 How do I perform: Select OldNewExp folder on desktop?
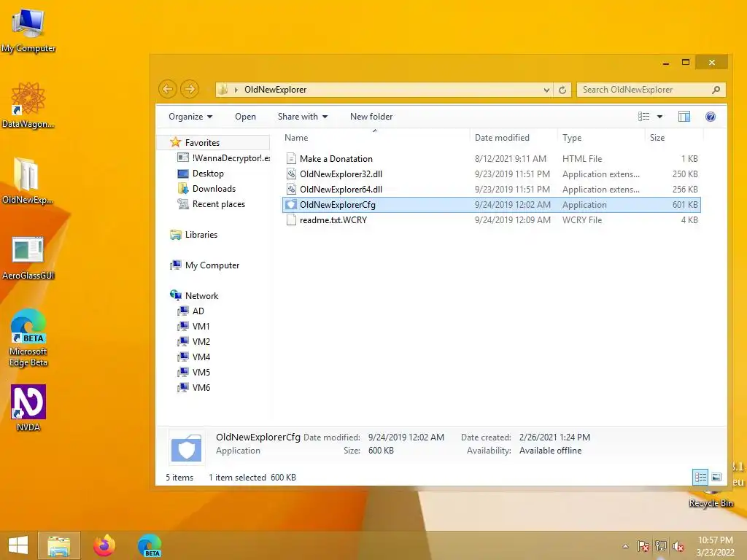tap(27, 181)
